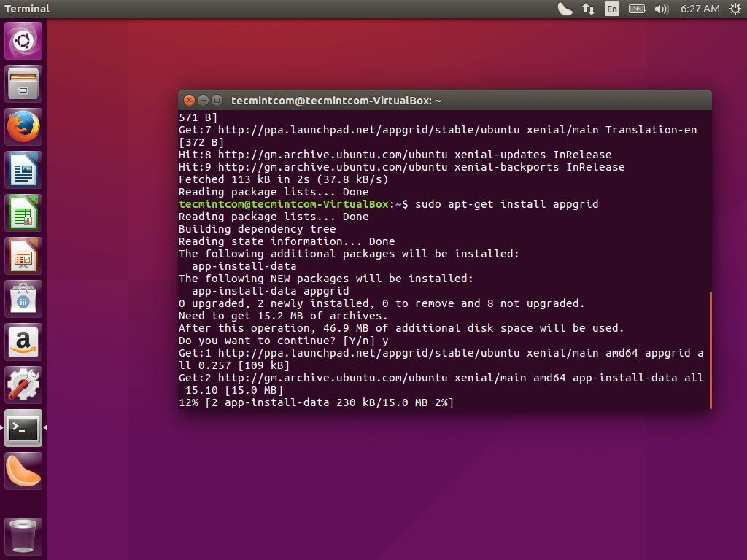Viewport: 747px width, 560px height.
Task: Open the Terminal menu in top bar
Action: coord(27,9)
